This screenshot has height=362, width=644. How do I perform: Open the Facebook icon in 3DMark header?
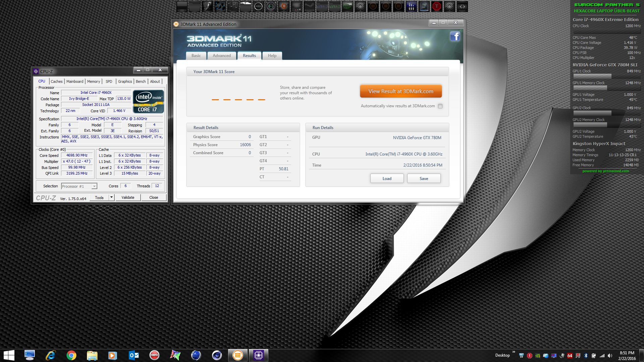coord(455,36)
